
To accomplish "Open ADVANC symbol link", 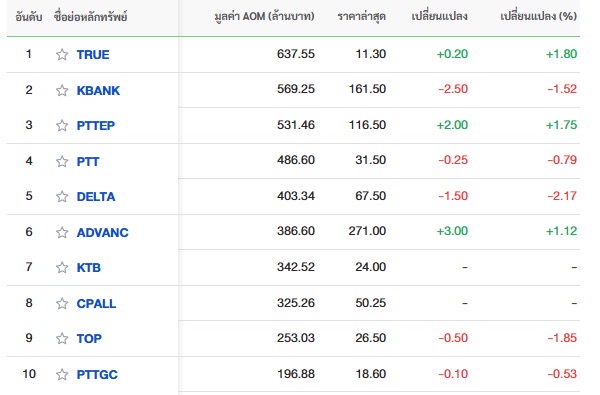I will pyautogui.click(x=103, y=232).
